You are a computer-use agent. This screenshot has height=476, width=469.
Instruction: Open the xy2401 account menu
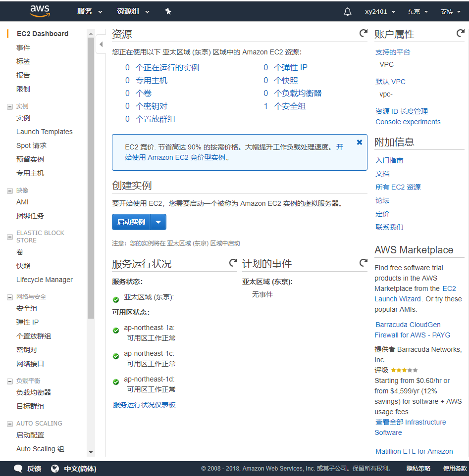coord(380,12)
